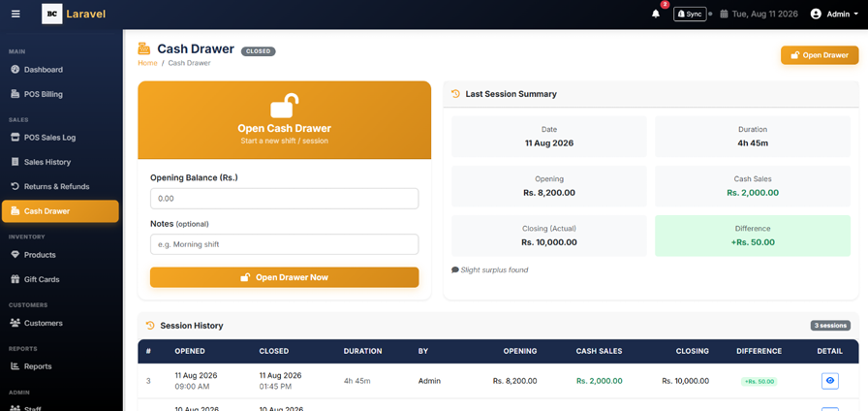Click the BC Laravel logo

click(74, 14)
